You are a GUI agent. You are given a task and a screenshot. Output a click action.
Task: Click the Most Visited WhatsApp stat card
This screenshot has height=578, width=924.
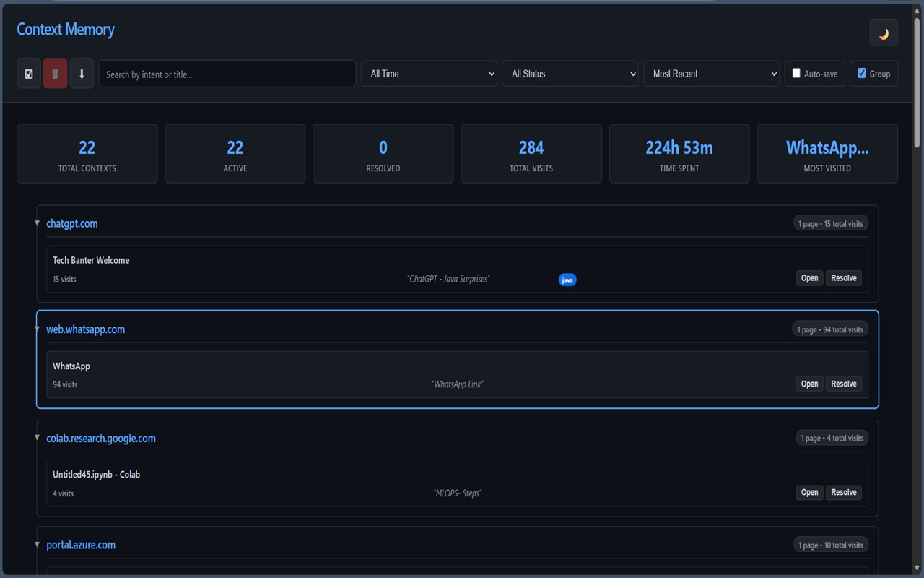pyautogui.click(x=827, y=153)
